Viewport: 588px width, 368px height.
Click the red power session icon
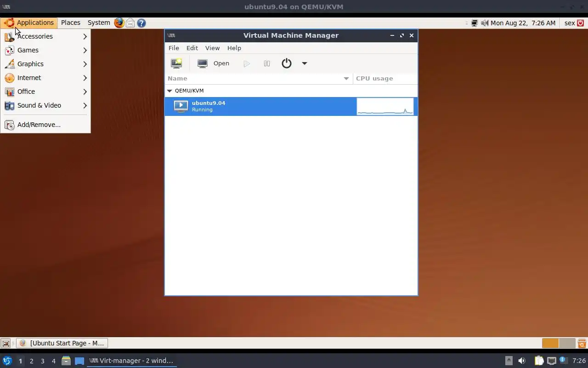point(581,23)
